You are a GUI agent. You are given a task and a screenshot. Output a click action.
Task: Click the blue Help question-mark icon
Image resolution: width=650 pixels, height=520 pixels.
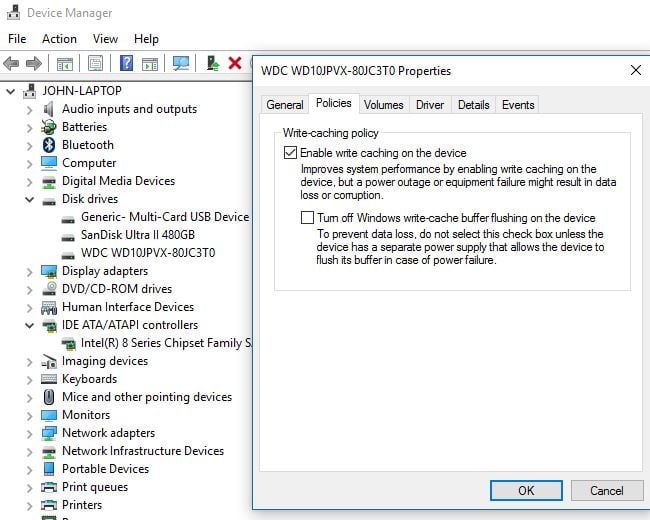point(126,63)
